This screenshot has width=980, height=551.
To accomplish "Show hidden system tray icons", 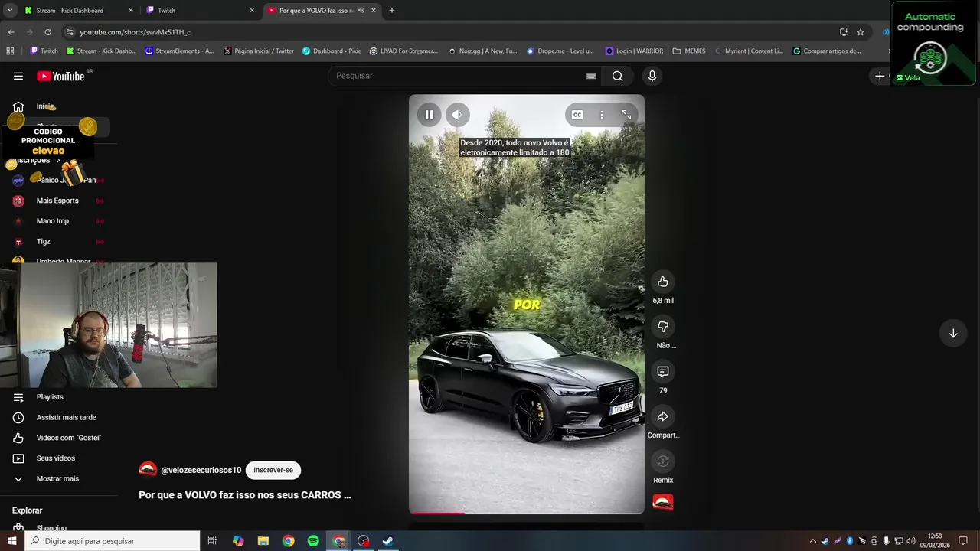I will coord(812,541).
